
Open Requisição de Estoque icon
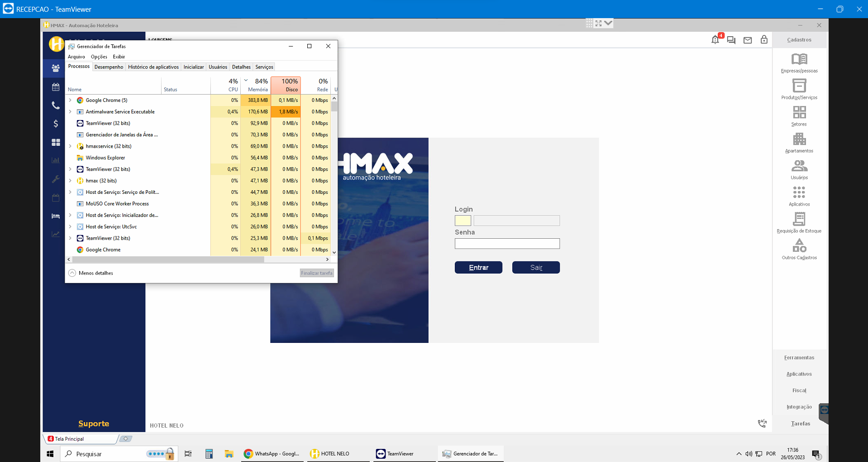point(799,220)
